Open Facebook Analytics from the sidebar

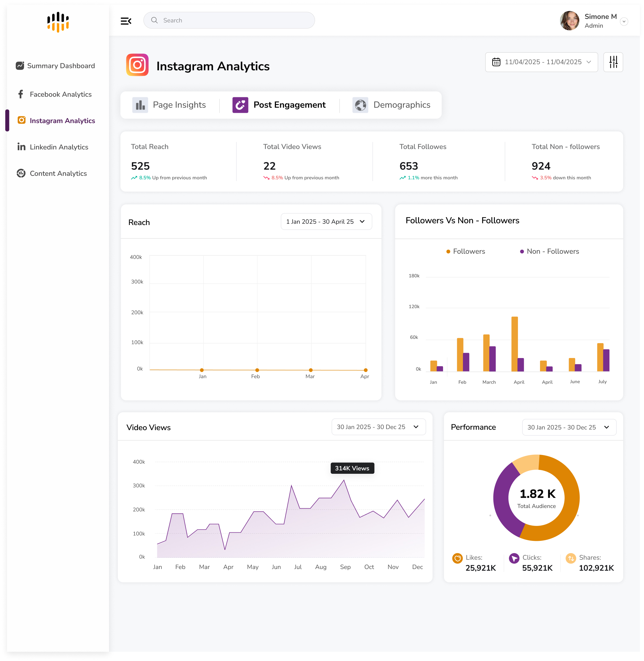point(55,94)
